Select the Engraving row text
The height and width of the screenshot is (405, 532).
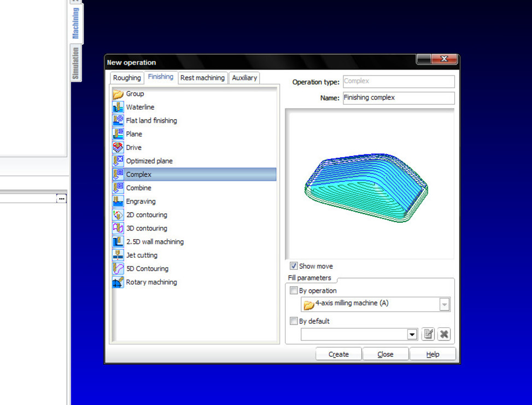click(141, 201)
